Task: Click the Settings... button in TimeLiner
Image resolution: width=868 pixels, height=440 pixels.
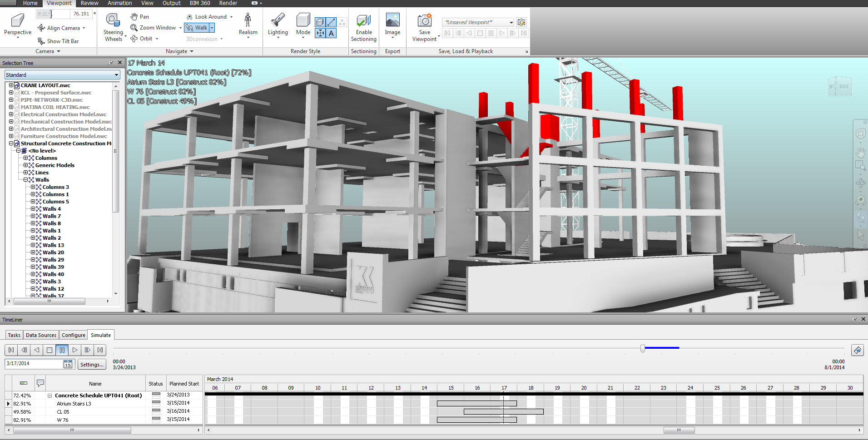Action: [x=92, y=364]
